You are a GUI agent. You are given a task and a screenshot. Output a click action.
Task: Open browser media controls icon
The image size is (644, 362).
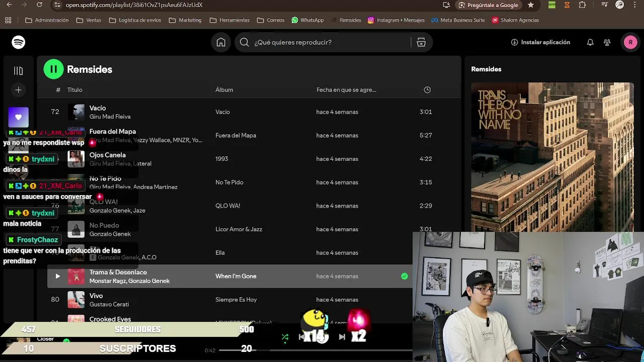click(605, 5)
